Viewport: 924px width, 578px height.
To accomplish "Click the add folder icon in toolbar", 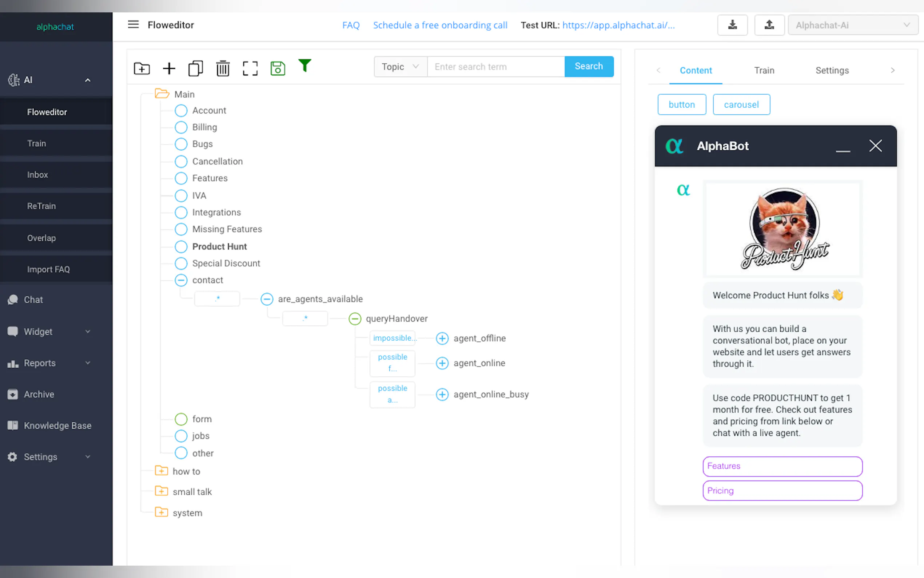I will [x=142, y=69].
